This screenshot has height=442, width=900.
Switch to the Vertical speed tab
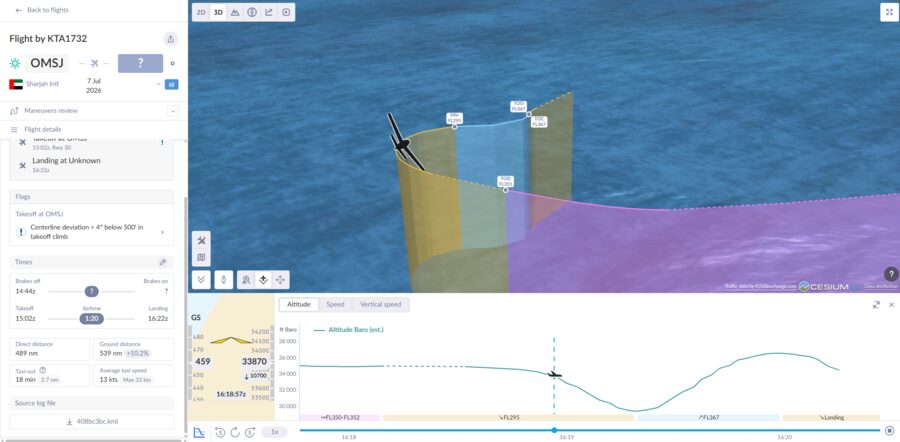[x=381, y=304]
